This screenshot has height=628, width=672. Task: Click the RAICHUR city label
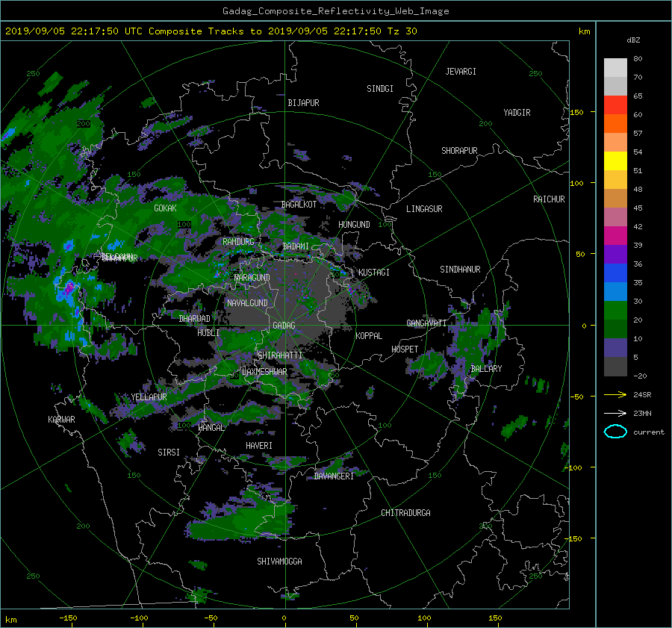pos(549,199)
